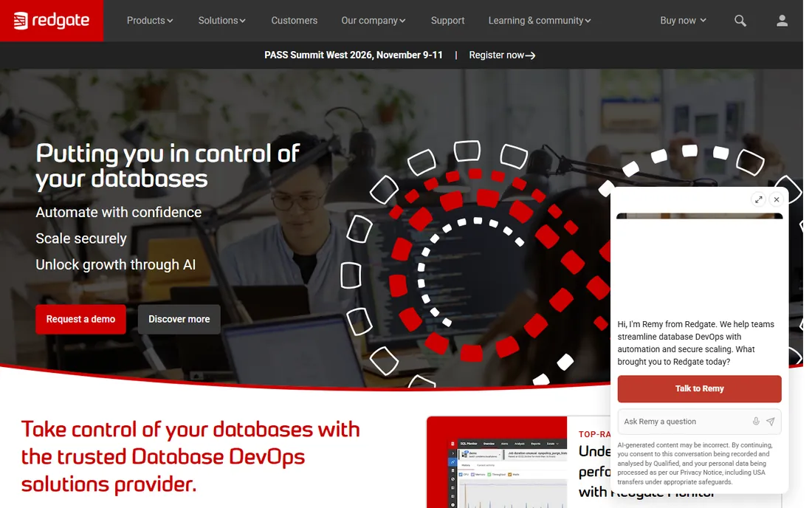Click the Request a demo button
Viewport: 812px width, 508px height.
pos(80,319)
